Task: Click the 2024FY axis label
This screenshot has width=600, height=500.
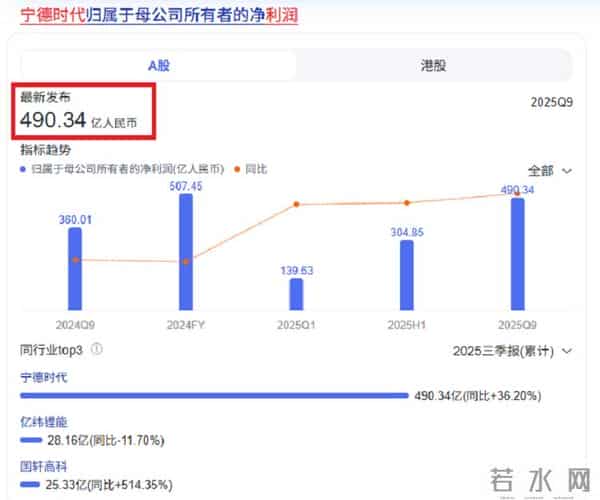Action: [x=186, y=325]
